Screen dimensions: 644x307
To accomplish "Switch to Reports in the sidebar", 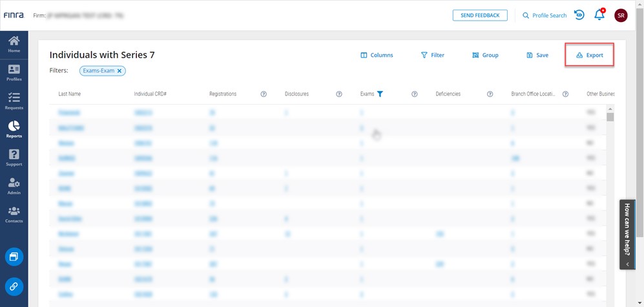I will click(x=14, y=129).
